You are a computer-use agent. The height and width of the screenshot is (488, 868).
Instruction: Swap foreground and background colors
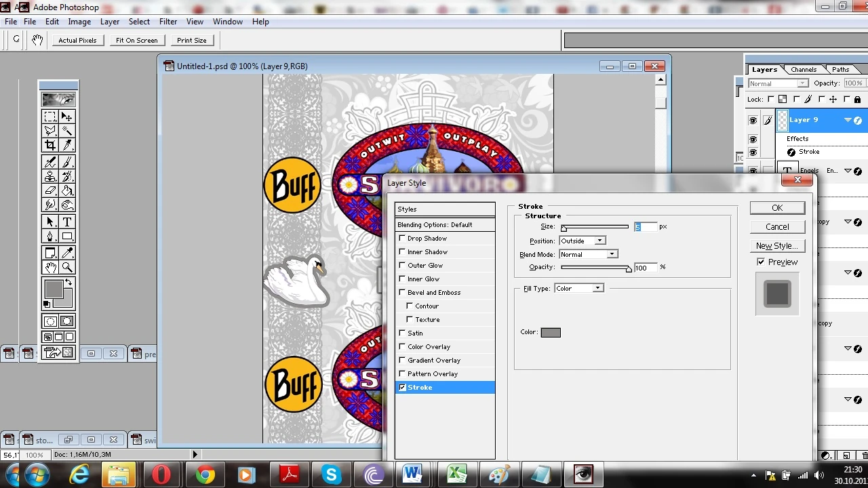point(68,282)
